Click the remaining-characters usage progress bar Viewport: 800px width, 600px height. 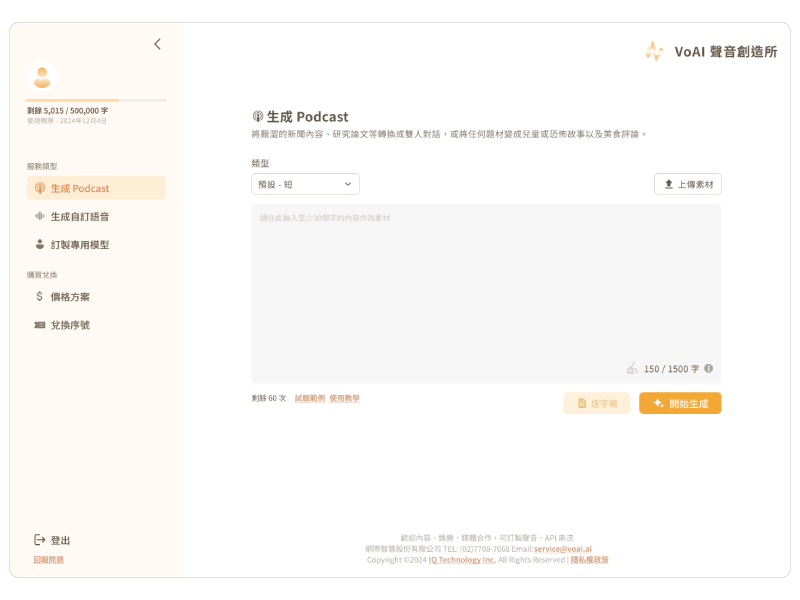[96, 100]
